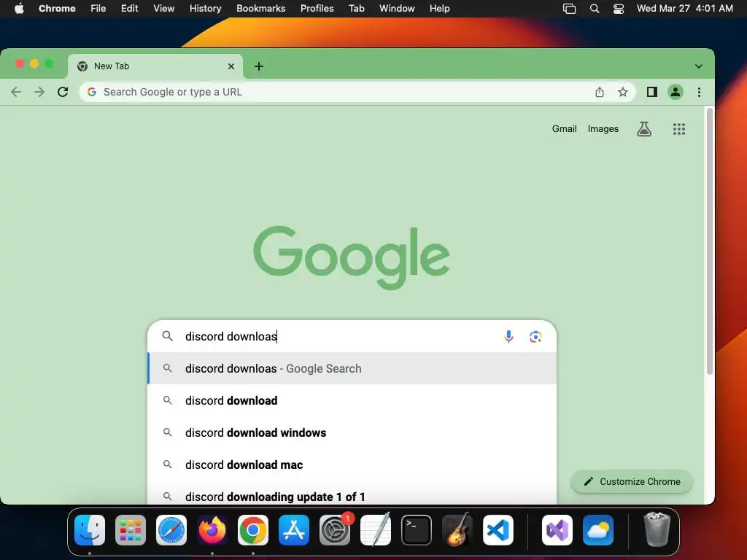Select the New Tab tab
Image resolution: width=747 pixels, height=560 pixels.
point(155,66)
